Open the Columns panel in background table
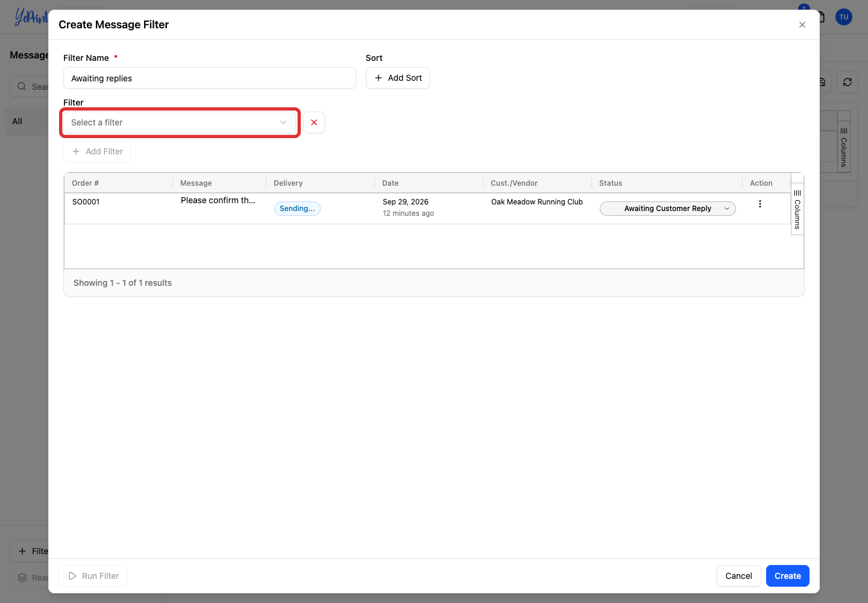 (844, 147)
